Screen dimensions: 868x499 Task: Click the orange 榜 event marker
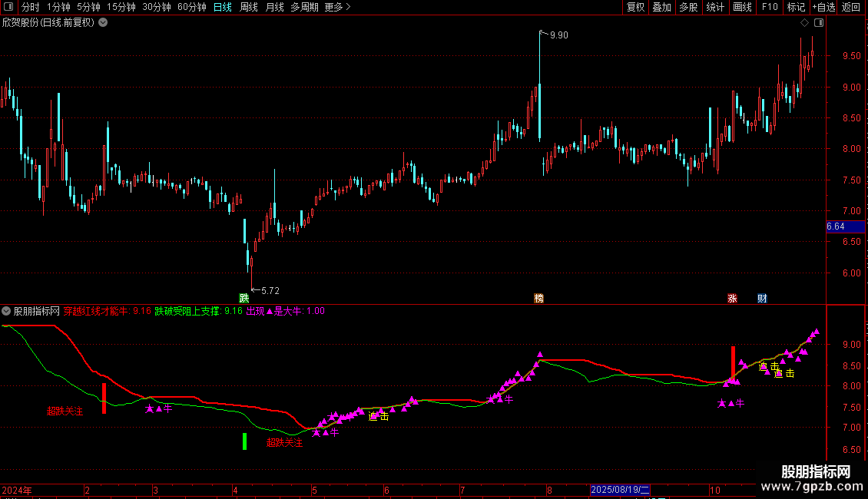(x=538, y=298)
